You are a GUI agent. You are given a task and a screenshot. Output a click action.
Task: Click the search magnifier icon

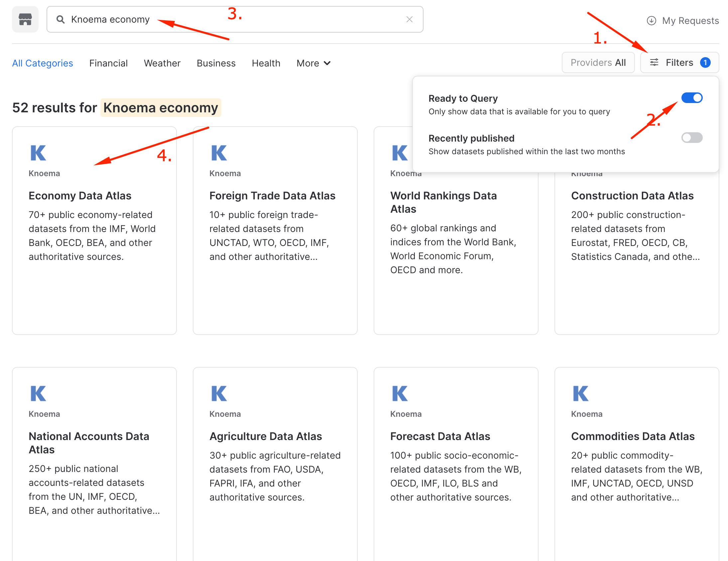click(x=60, y=19)
